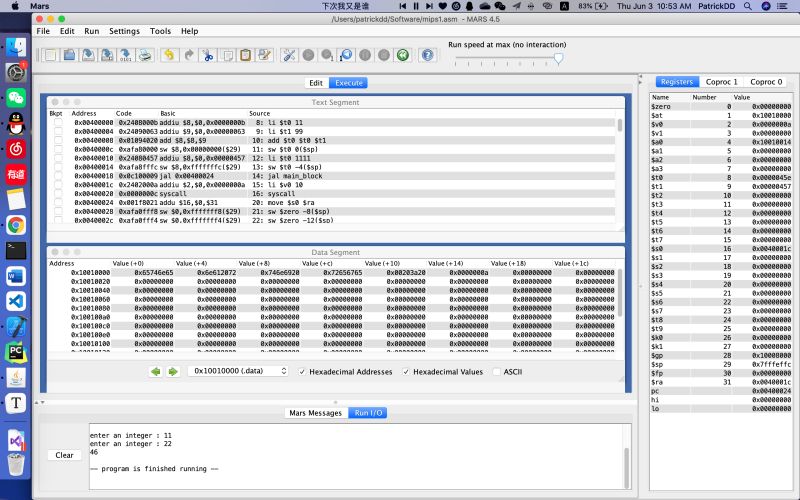
Task: Open the File menu
Action: point(43,31)
